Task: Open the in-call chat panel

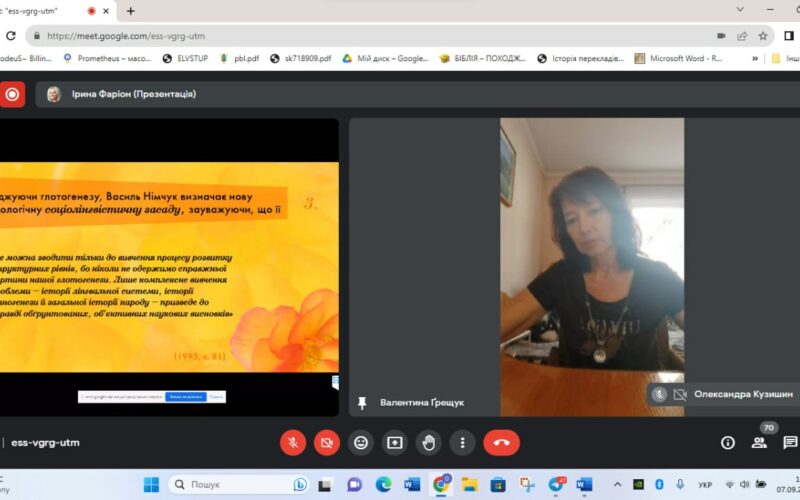Action: click(790, 442)
